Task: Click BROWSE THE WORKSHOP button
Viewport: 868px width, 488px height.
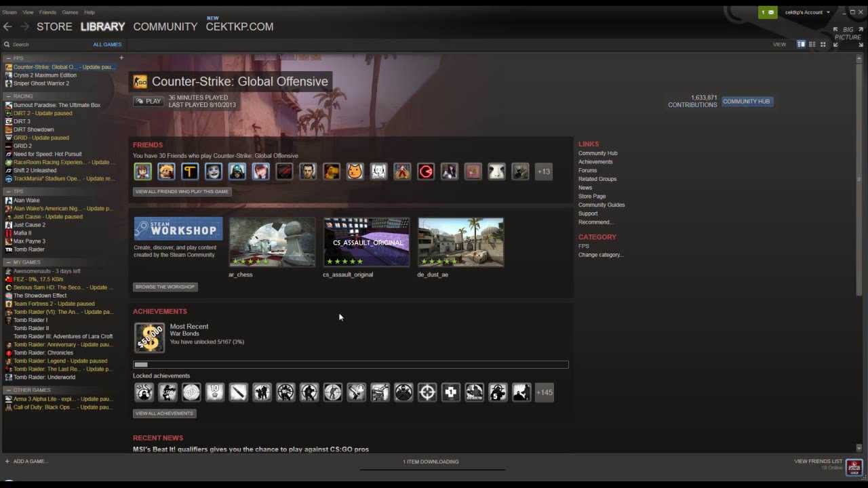Action: [x=165, y=287]
